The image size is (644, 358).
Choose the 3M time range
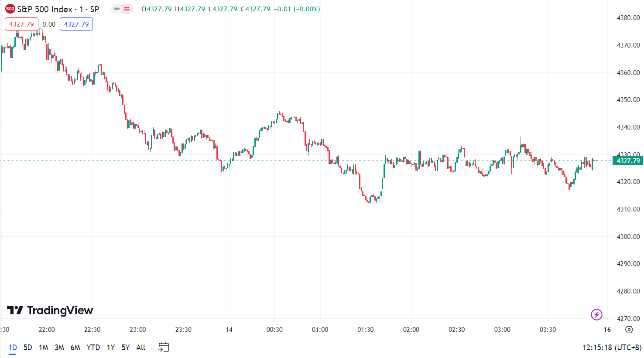[59, 348]
